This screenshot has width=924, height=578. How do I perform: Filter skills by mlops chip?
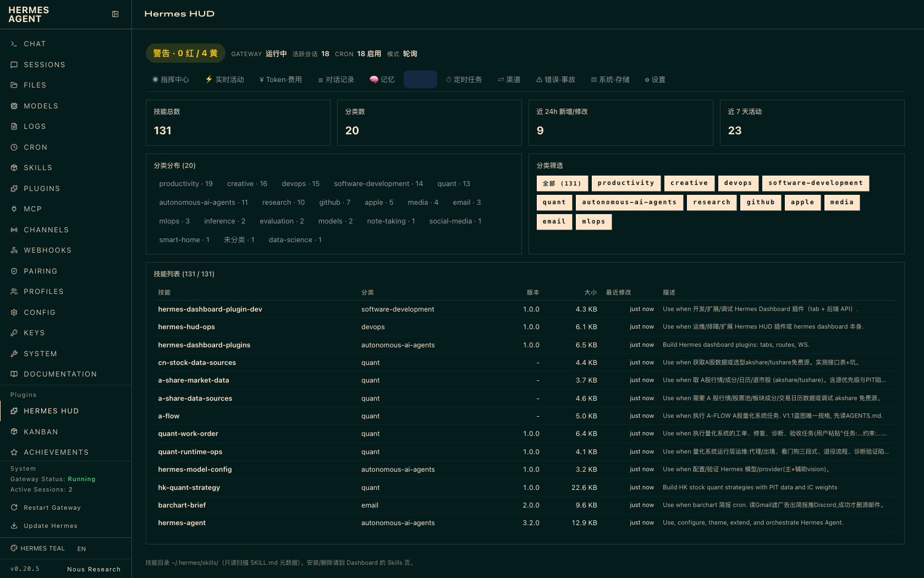pyautogui.click(x=593, y=222)
